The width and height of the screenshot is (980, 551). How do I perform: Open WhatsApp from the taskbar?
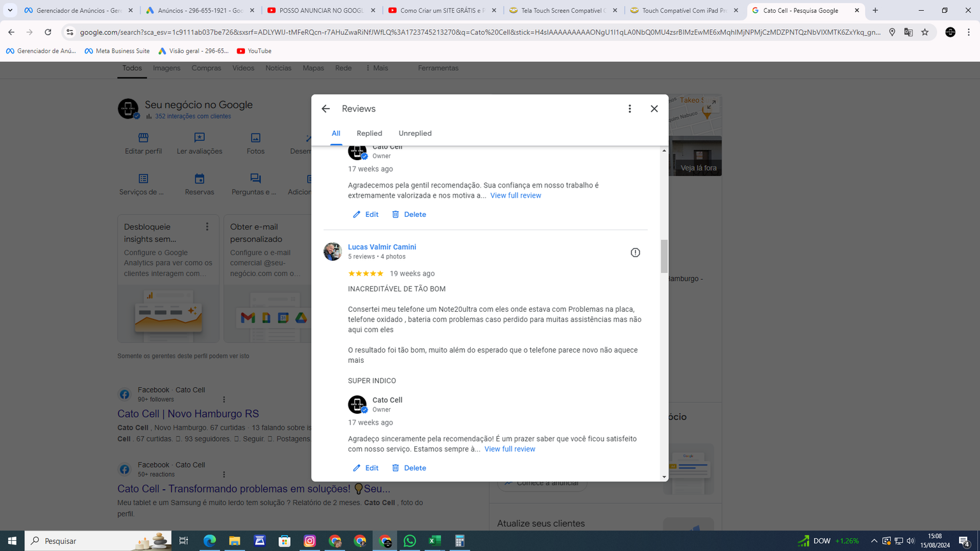point(410,541)
